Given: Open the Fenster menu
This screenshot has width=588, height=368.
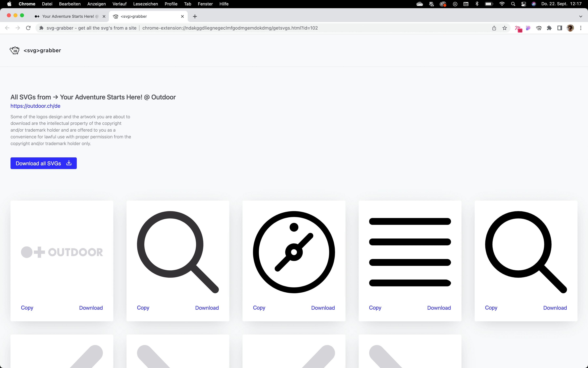Looking at the screenshot, I should coord(205,4).
